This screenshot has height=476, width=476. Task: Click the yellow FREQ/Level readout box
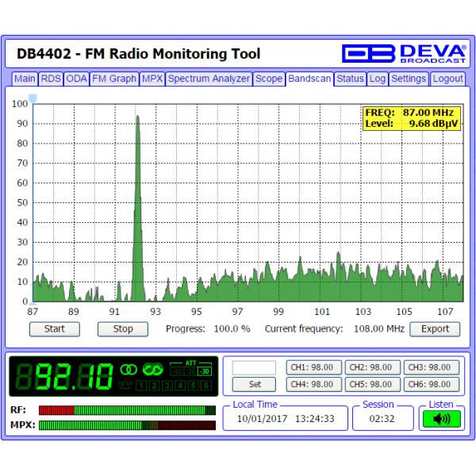[412, 118]
